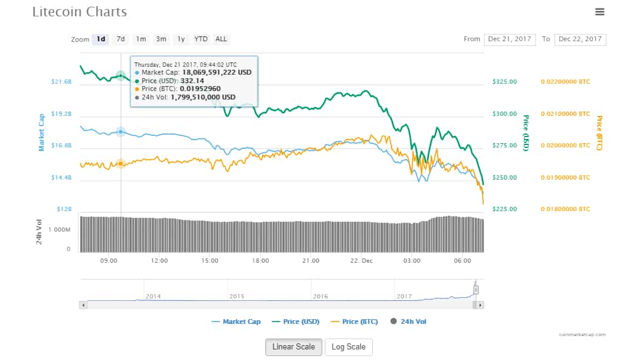Switch chart to Log Scale

348,347
